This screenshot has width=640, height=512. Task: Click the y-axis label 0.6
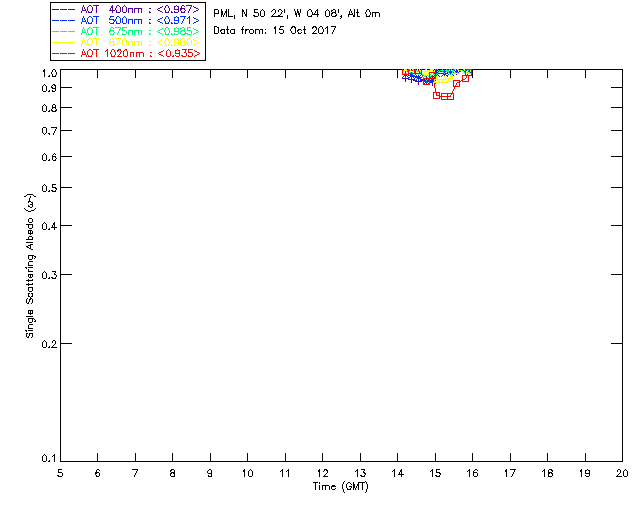click(49, 158)
